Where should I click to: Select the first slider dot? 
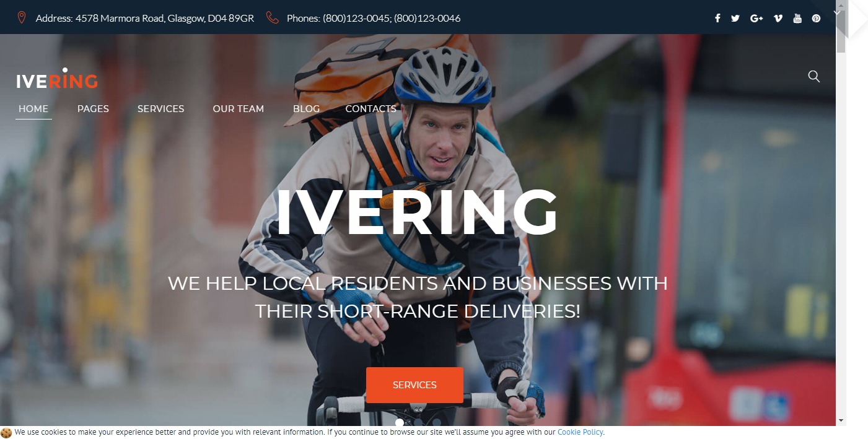400,423
